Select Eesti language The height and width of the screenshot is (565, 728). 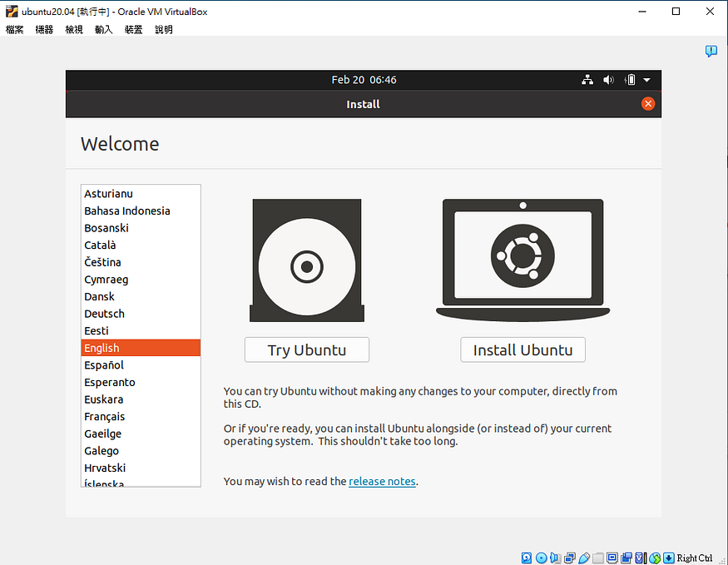pos(141,331)
